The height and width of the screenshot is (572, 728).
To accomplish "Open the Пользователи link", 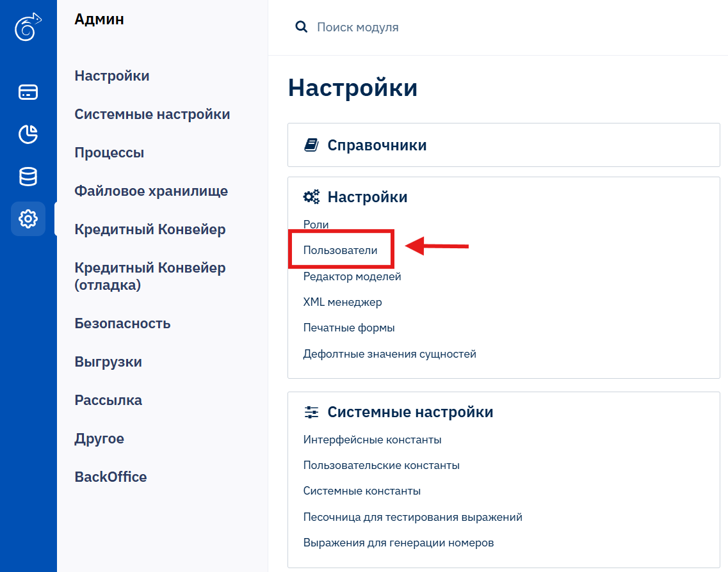I will pos(340,250).
